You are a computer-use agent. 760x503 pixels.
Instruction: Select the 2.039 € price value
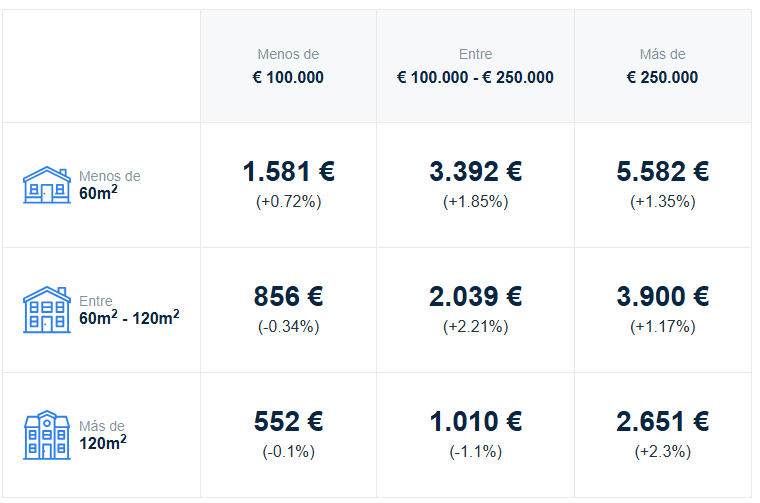pos(475,297)
